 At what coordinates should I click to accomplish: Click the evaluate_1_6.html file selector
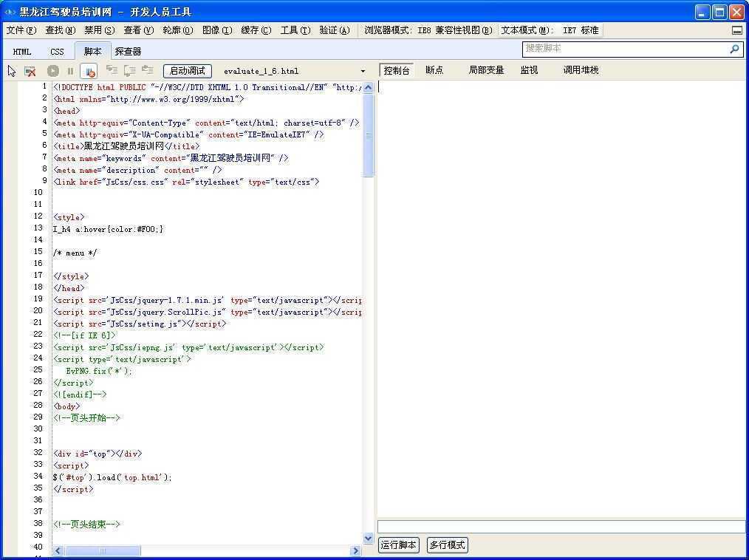click(294, 71)
